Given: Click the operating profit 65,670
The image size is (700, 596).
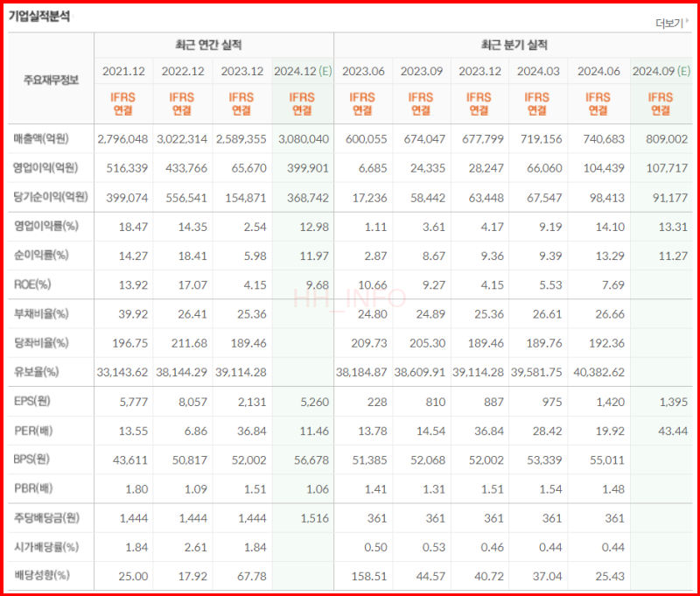Looking at the screenshot, I should coord(249,168).
